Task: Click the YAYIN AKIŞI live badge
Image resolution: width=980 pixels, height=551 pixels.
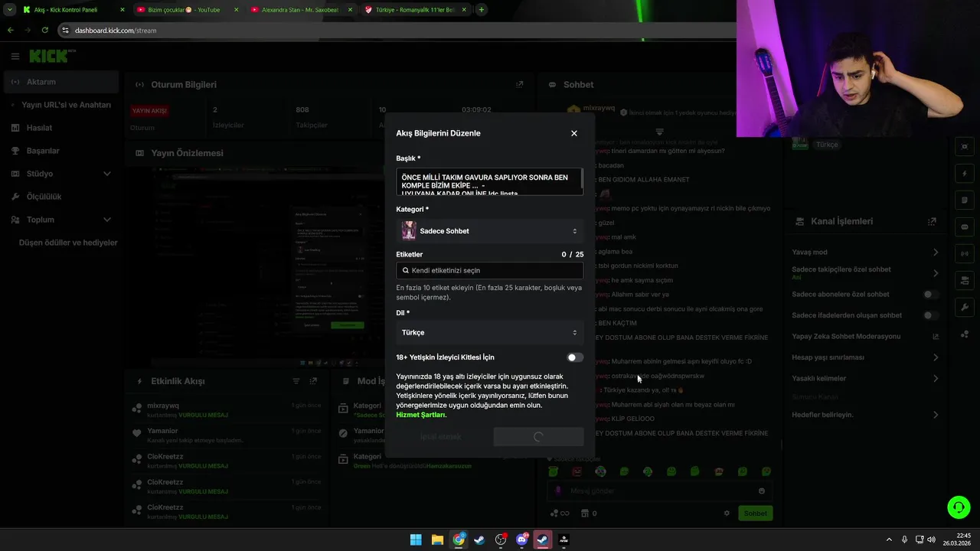Action: pos(149,111)
